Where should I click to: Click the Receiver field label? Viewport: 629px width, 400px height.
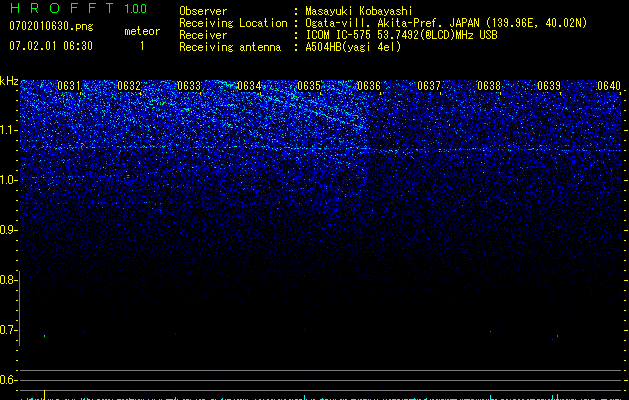(203, 35)
